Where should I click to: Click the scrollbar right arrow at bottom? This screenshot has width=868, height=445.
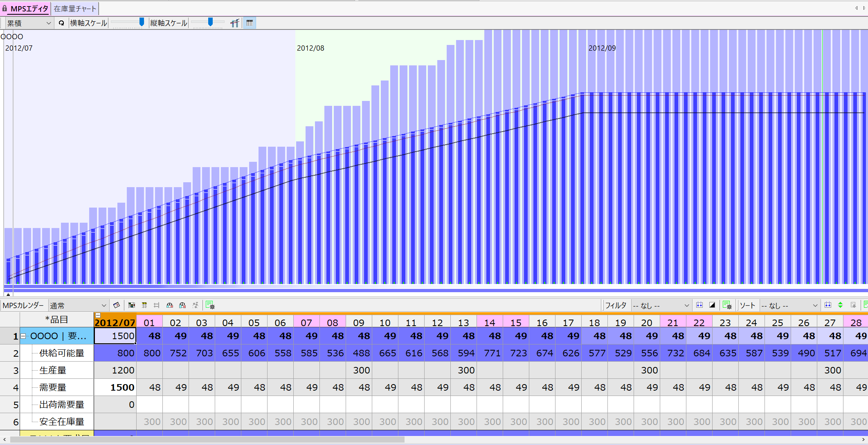click(x=864, y=440)
